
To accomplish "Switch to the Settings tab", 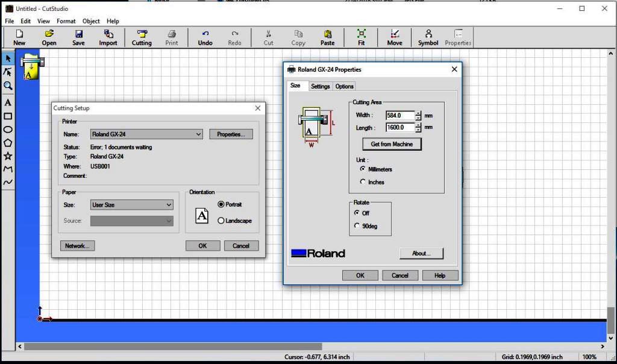I will point(321,86).
